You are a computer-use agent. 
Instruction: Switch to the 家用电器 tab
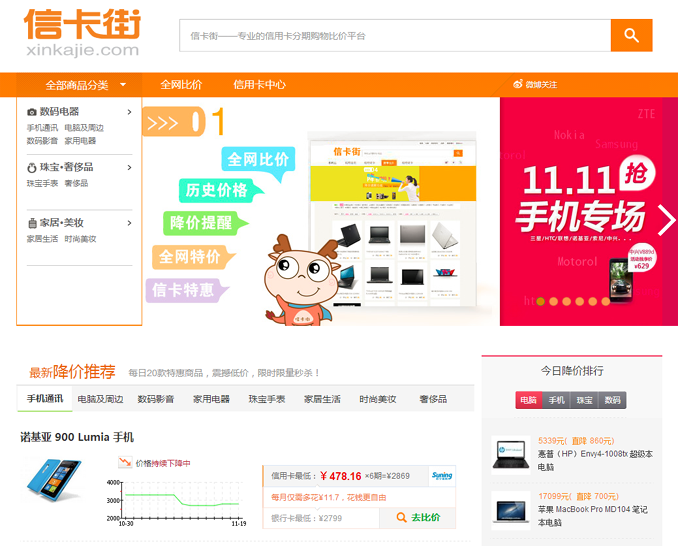point(211,399)
